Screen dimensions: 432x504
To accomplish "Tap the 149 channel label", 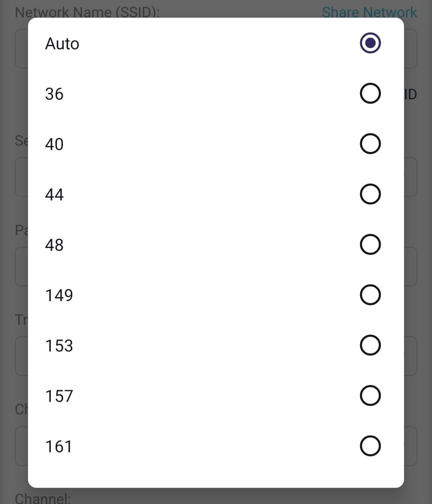I will (59, 296).
